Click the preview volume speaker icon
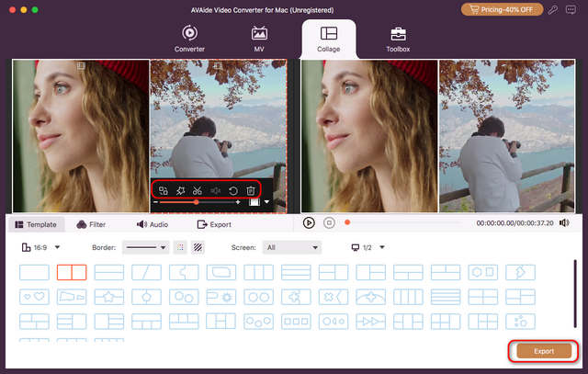 [x=565, y=222]
